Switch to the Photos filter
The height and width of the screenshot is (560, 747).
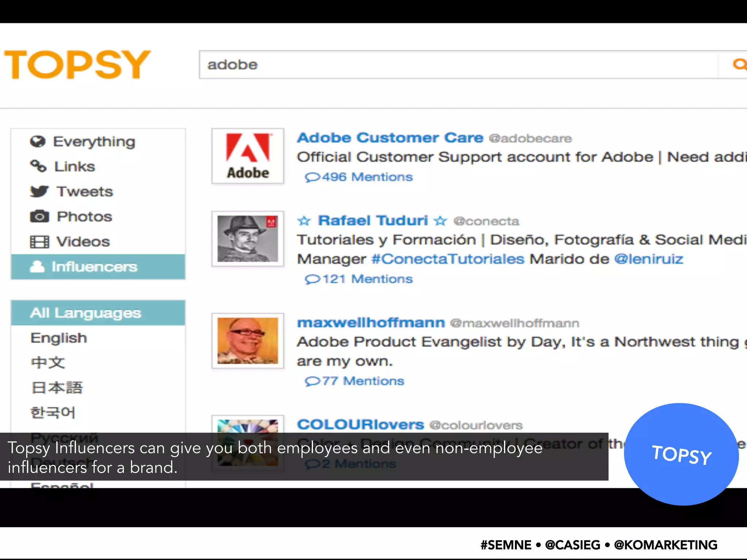pyautogui.click(x=98, y=216)
